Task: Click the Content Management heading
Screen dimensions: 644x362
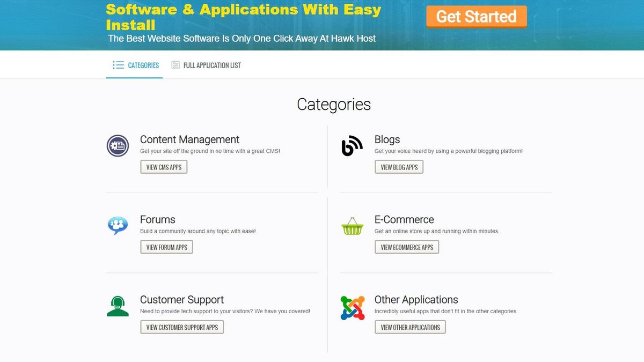Action: point(189,139)
